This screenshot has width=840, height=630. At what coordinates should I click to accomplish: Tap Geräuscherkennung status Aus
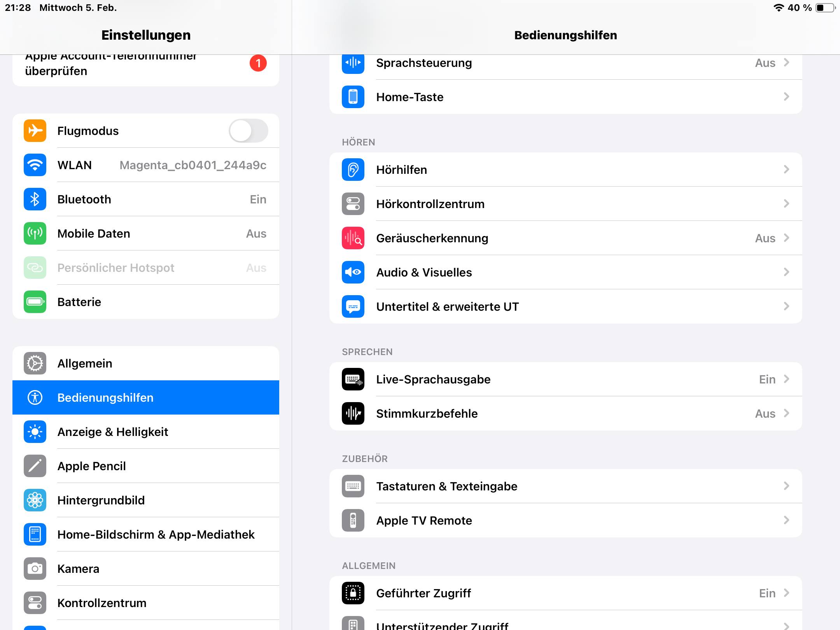point(765,238)
